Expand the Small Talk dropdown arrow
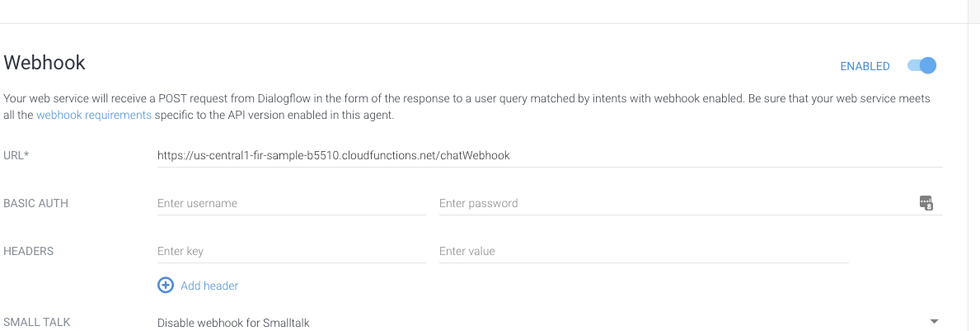The height and width of the screenshot is (331, 980). (x=934, y=322)
